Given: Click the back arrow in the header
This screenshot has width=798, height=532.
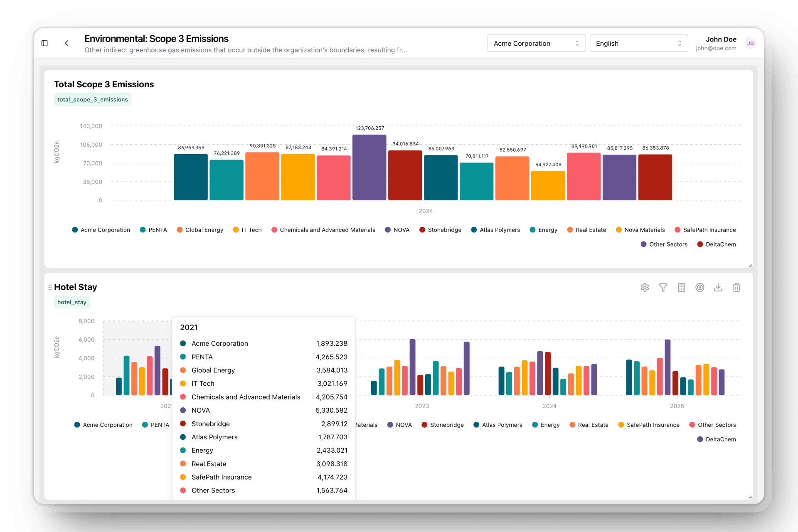Looking at the screenshot, I should pos(66,43).
